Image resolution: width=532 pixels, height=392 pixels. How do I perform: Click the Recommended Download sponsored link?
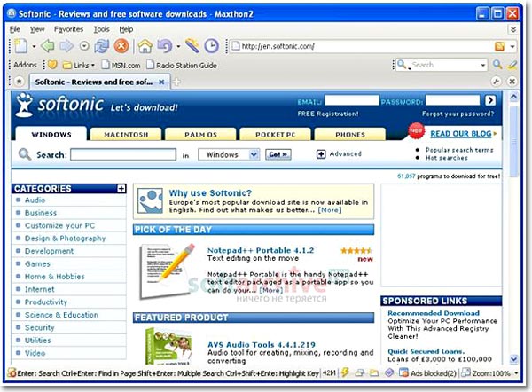coord(434,313)
